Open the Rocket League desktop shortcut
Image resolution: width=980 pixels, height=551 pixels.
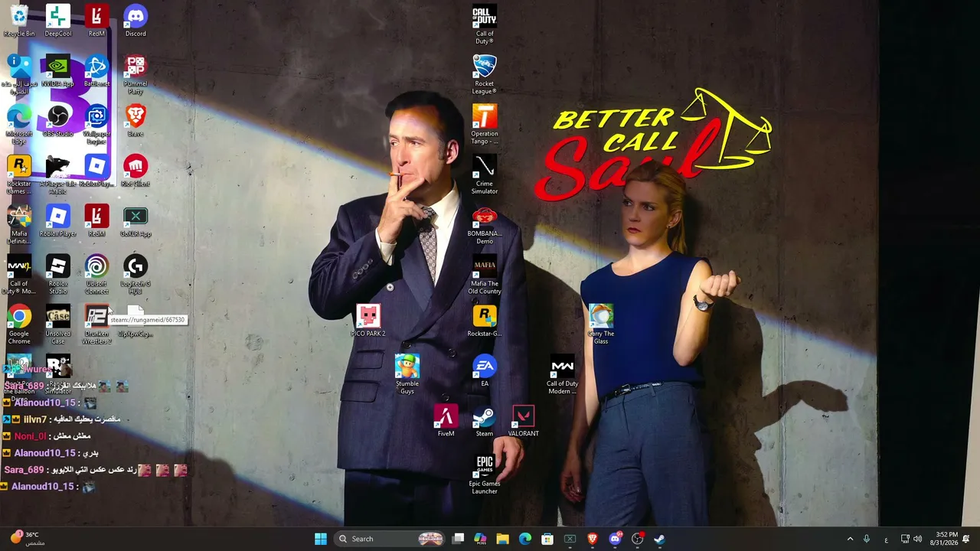pyautogui.click(x=485, y=75)
